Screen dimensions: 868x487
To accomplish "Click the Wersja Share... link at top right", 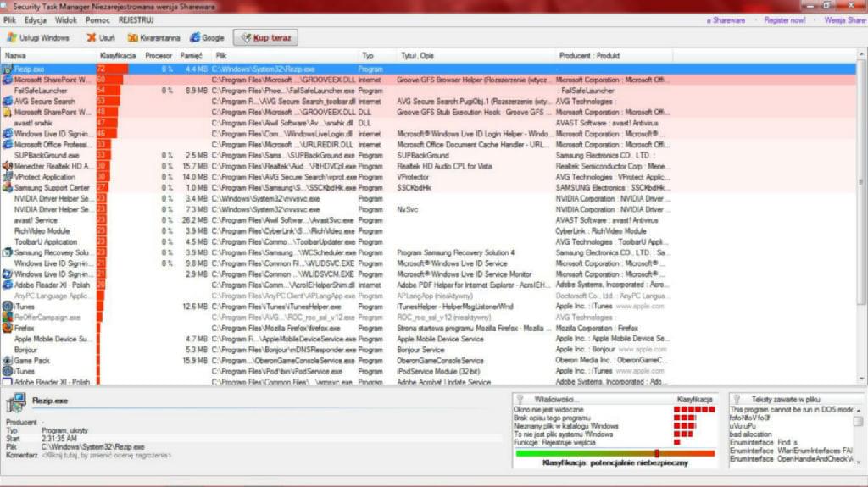I will coord(845,20).
